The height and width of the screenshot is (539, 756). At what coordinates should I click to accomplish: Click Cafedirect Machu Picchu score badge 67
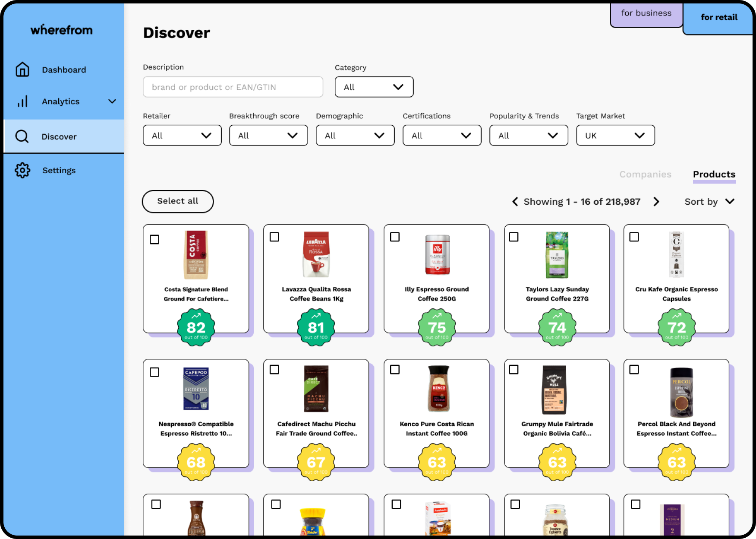[316, 462]
